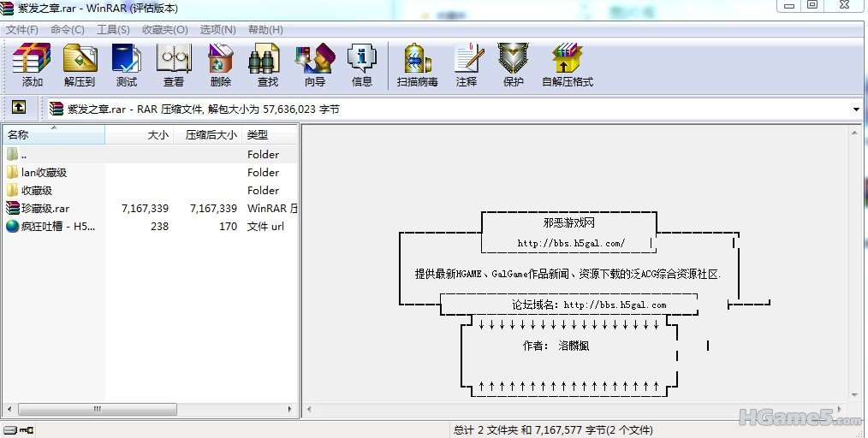Open the File (文件) menu
Viewport: 868px width, 438px height.
22,29
